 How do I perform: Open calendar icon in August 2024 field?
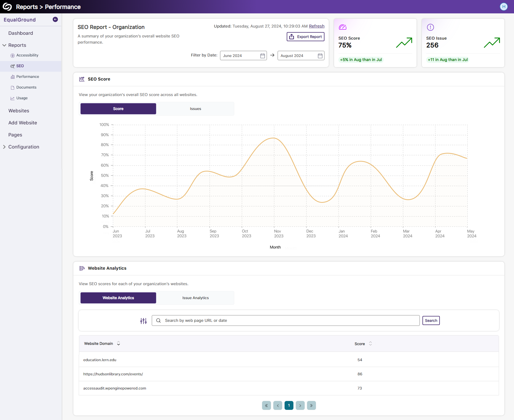pyautogui.click(x=320, y=56)
